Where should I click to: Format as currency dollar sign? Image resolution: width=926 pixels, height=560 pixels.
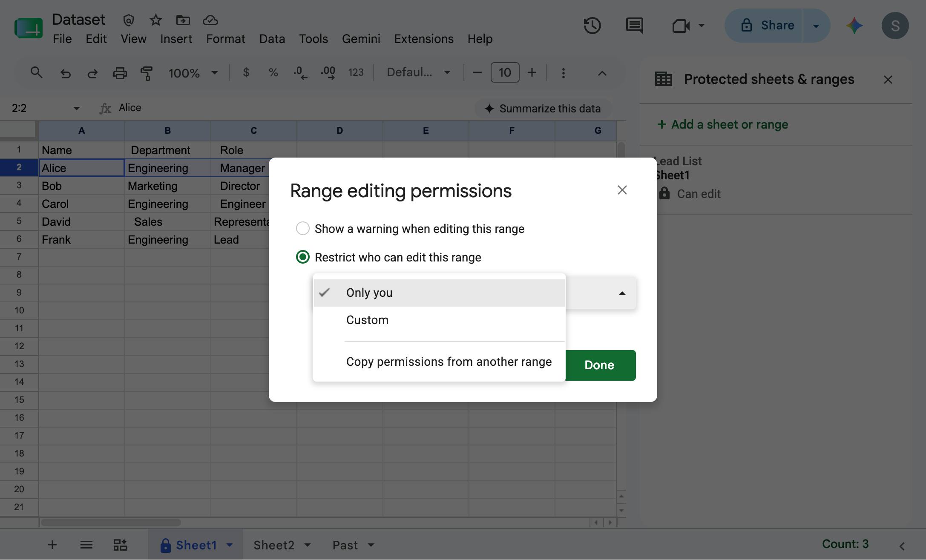click(x=246, y=73)
